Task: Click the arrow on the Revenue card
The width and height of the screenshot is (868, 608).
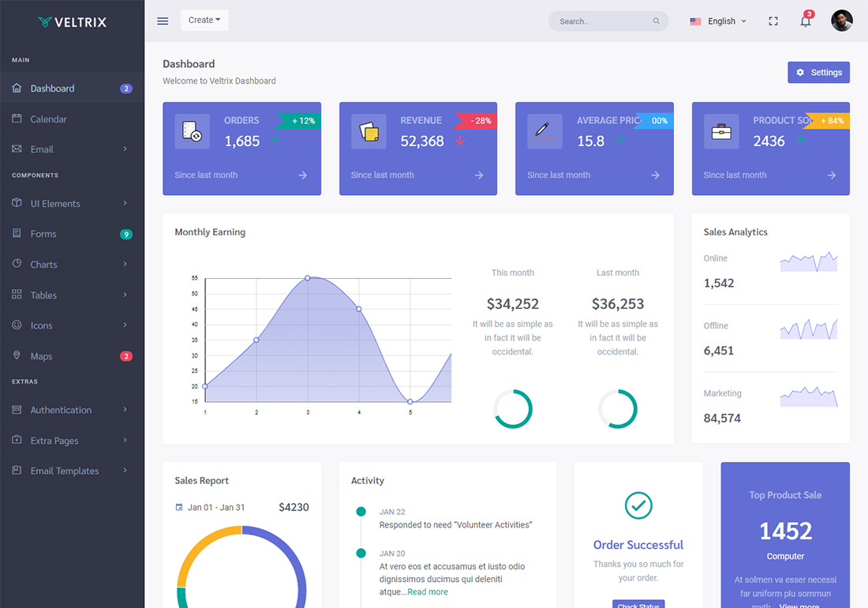Action: coord(479,175)
